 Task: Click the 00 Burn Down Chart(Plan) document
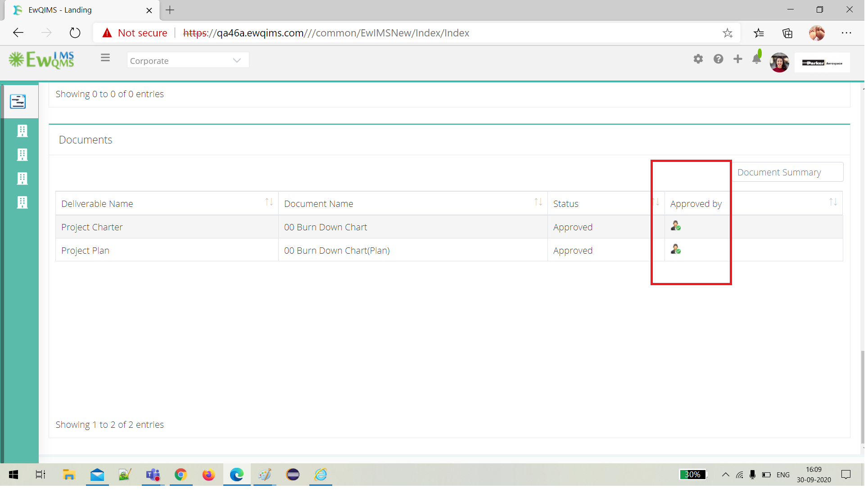click(x=337, y=251)
